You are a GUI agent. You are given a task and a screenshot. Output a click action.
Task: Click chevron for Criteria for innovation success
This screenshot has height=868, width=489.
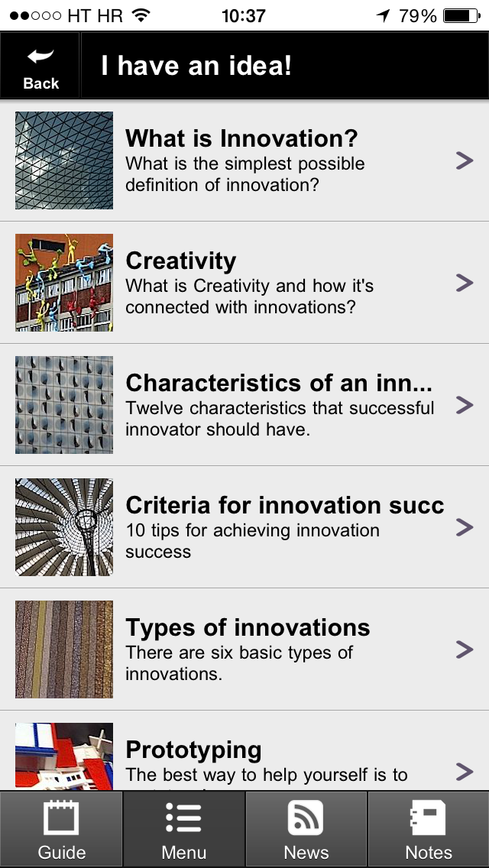click(465, 527)
